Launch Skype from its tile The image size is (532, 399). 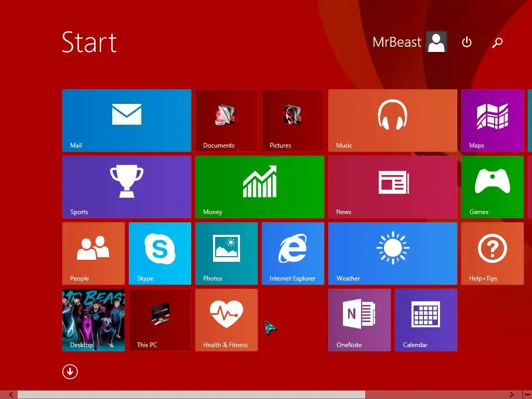[x=160, y=254]
